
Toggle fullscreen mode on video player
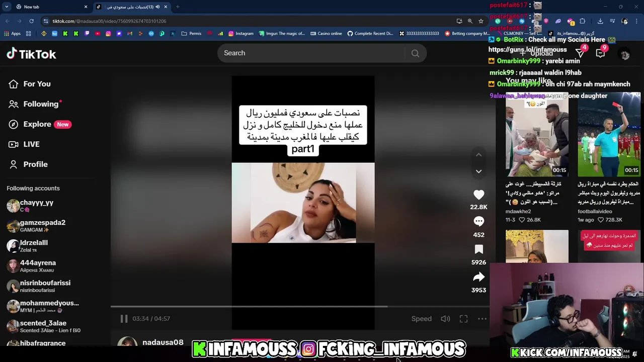click(x=463, y=319)
